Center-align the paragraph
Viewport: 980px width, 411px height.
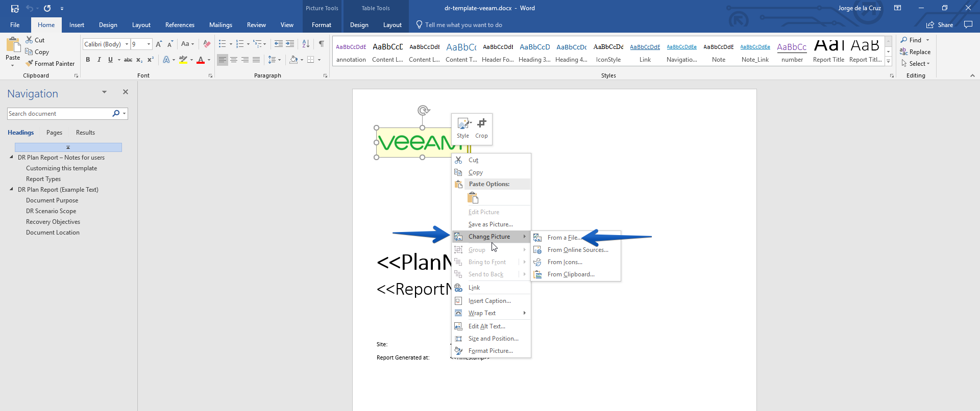tap(234, 60)
